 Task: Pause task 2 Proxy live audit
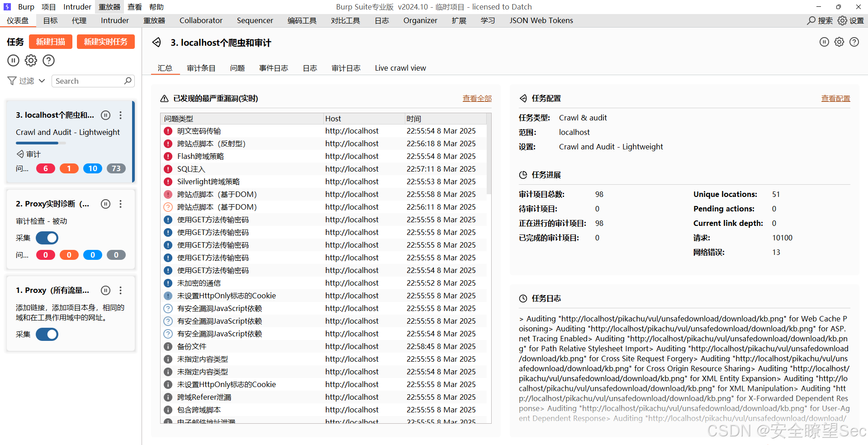point(105,204)
